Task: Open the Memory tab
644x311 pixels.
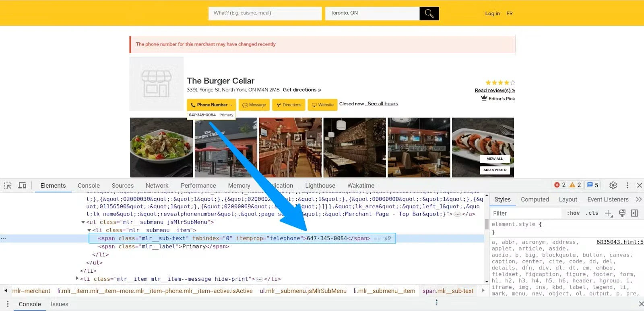Action: pyautogui.click(x=239, y=186)
